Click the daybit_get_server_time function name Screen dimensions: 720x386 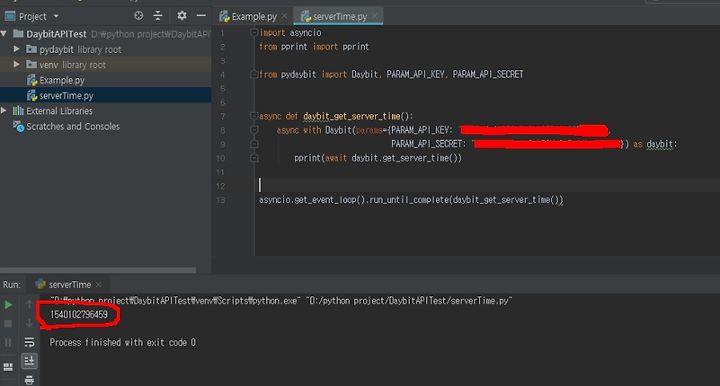pyautogui.click(x=352, y=116)
